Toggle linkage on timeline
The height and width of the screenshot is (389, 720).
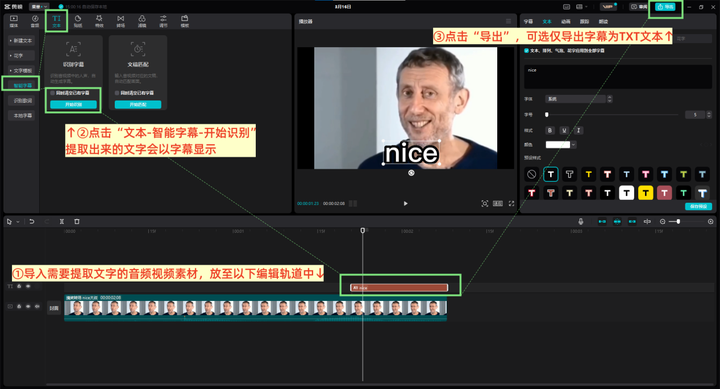(632, 221)
